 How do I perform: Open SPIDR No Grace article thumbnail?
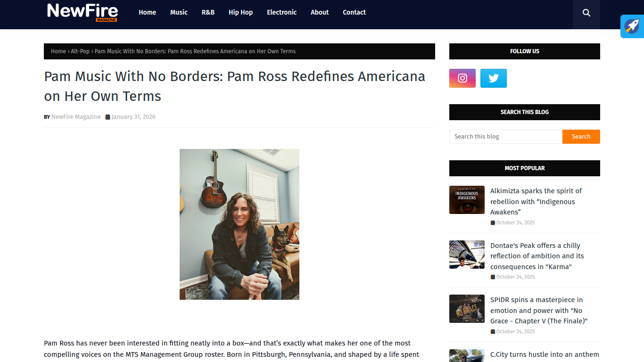[x=467, y=309]
